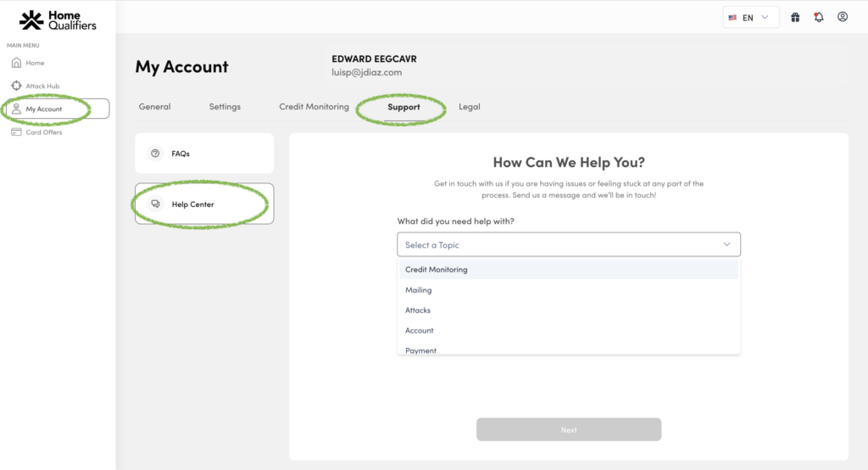The height and width of the screenshot is (470, 868).
Task: Click the Attack Hub crosshair icon
Action: pyautogui.click(x=16, y=86)
